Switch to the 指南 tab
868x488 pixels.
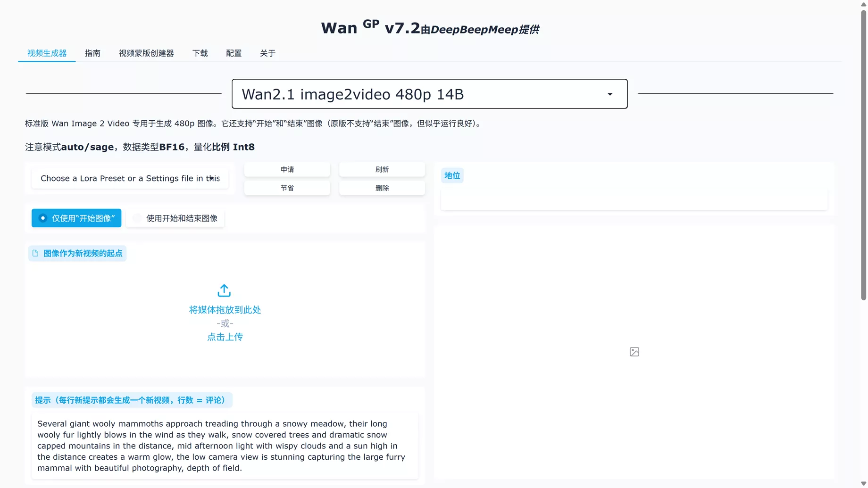(x=93, y=53)
